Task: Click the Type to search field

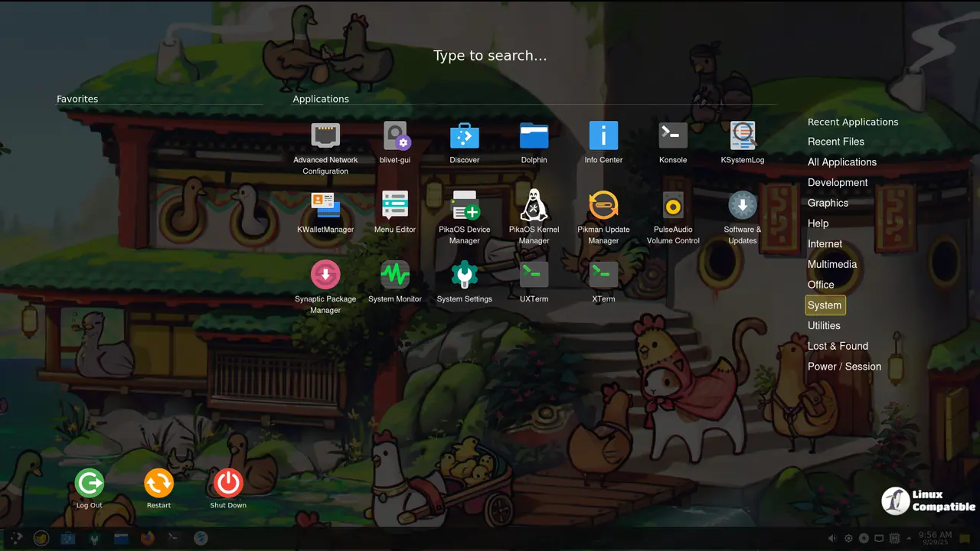Action: tap(490, 56)
